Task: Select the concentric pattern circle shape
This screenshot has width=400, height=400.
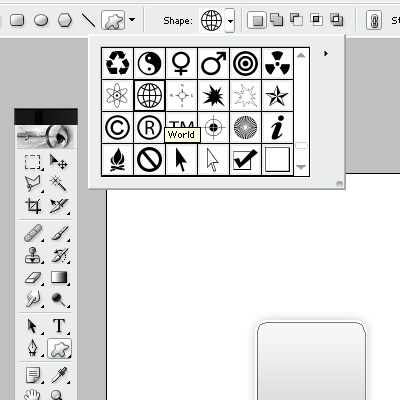Action: point(245,127)
